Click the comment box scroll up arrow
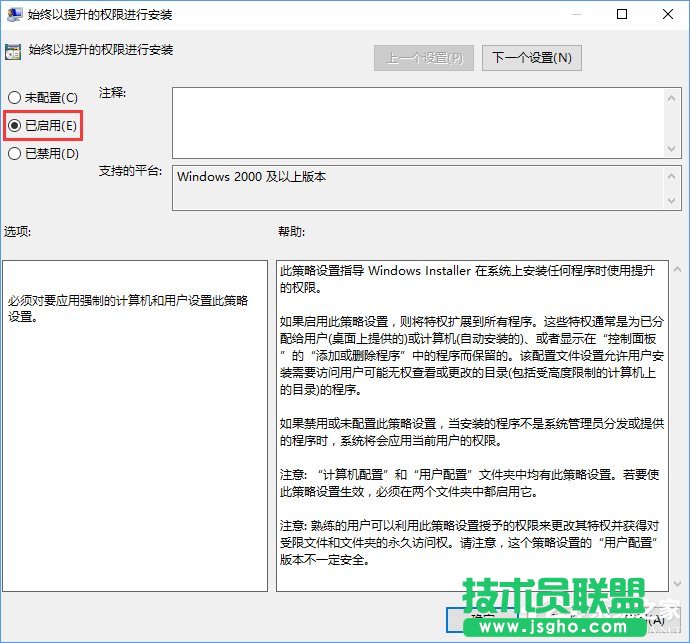Screen dimensions: 690x643 click(x=671, y=98)
